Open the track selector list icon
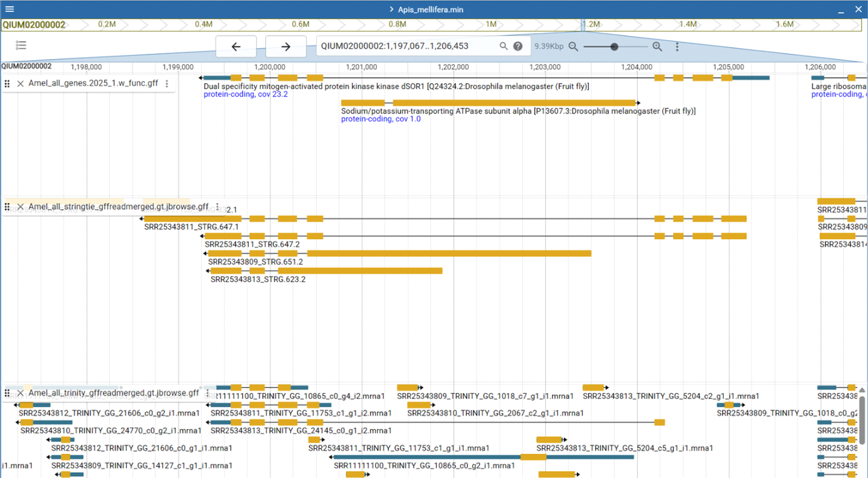Screen dimensions: 868x478 point(21,45)
